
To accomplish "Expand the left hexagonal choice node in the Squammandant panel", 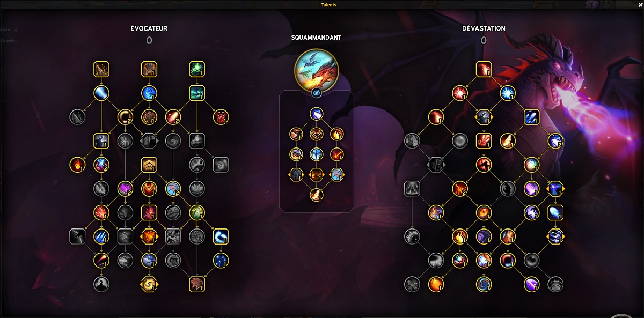I will point(296,175).
